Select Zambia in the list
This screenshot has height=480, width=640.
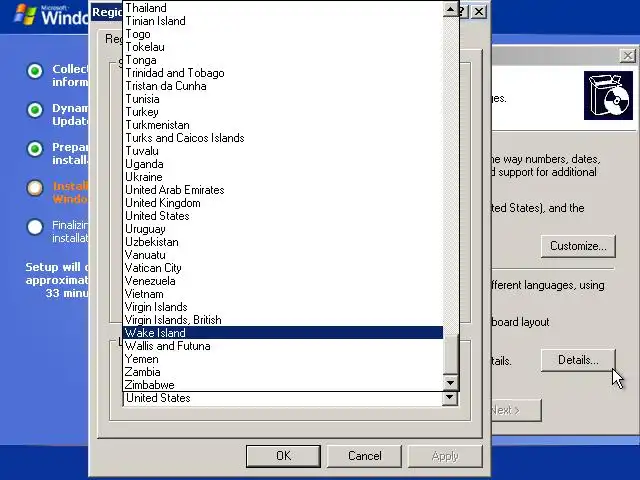[x=282, y=372]
